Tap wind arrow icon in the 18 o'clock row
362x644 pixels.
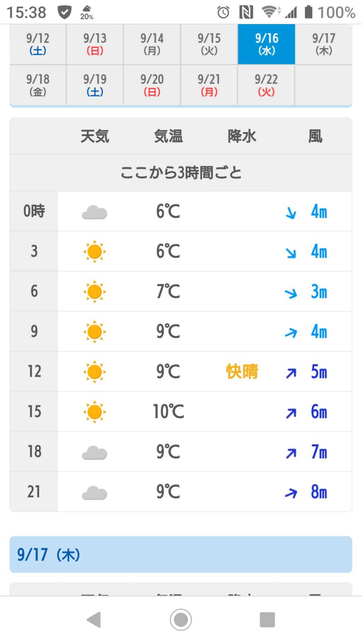291,453
